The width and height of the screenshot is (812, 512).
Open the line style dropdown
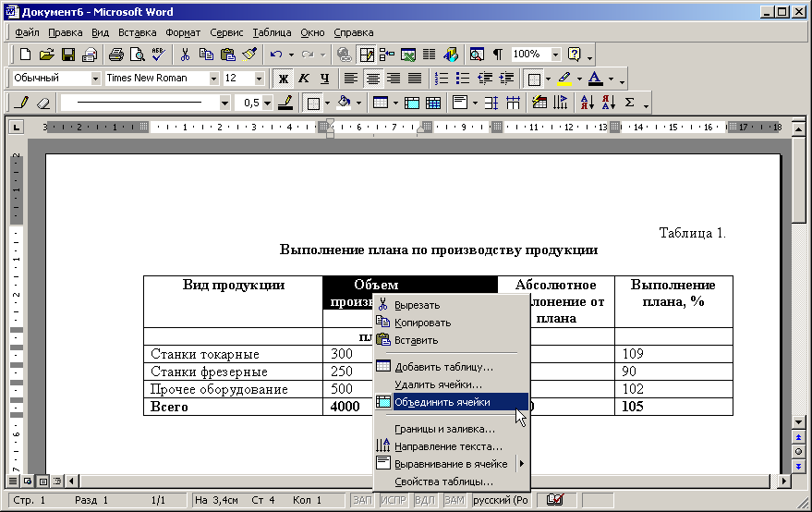224,103
